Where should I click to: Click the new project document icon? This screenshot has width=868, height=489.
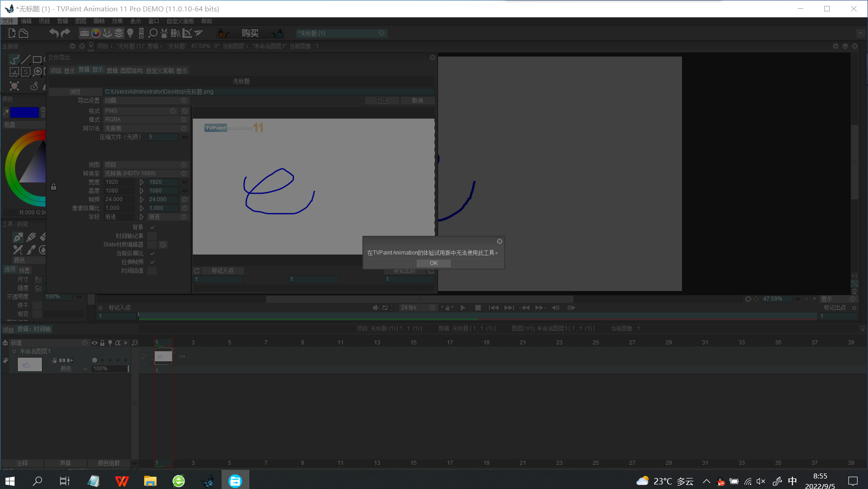[12, 33]
